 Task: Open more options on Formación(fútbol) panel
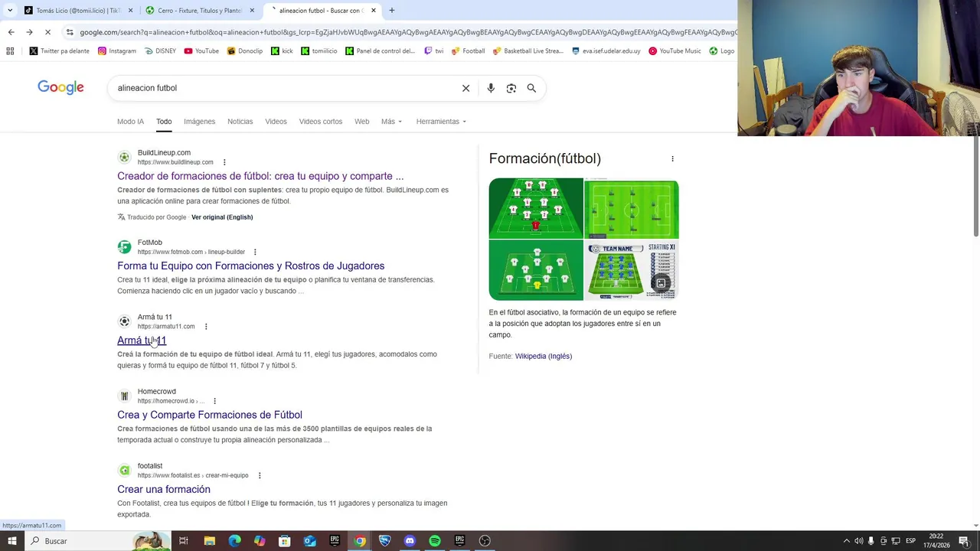pos(672,158)
